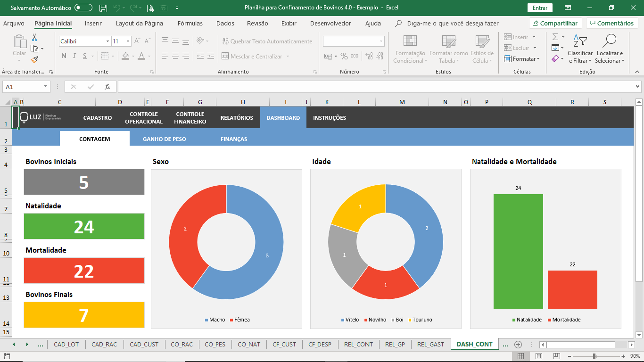Click the Entrar sign-in button
The image size is (644, 362).
coord(540,8)
